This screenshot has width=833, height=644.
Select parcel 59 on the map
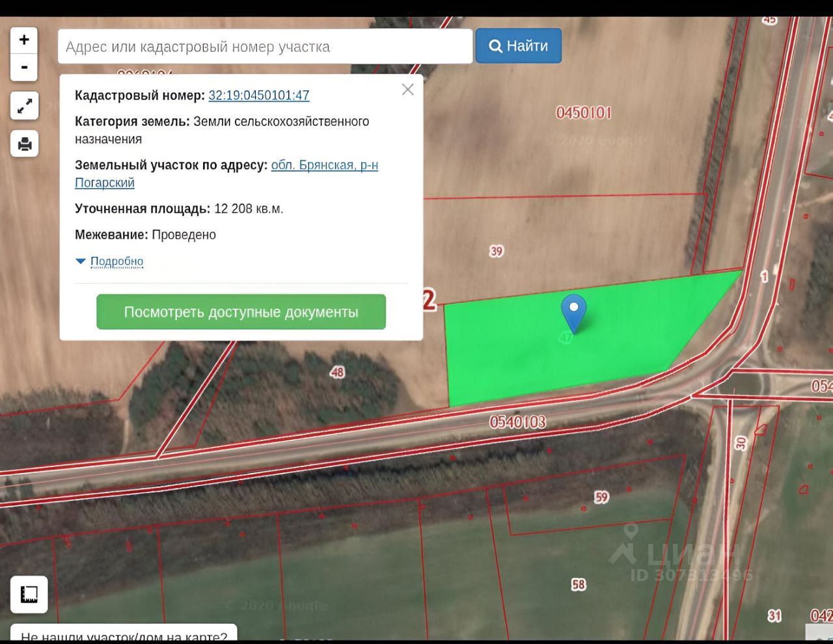pyautogui.click(x=601, y=497)
